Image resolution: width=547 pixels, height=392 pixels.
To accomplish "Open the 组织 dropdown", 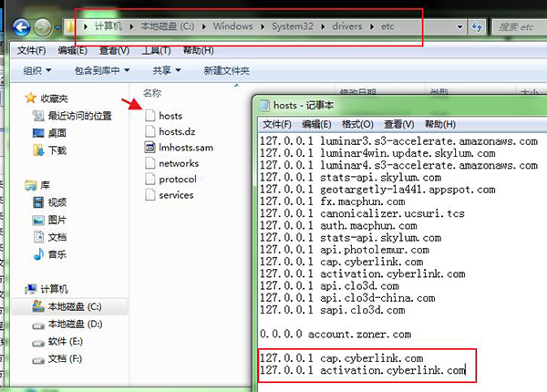I will coord(37,70).
